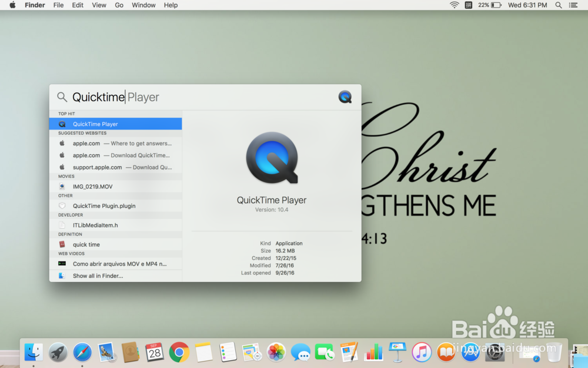Screen dimensions: 588x368
Task: Open the View menu
Action: pyautogui.click(x=99, y=5)
